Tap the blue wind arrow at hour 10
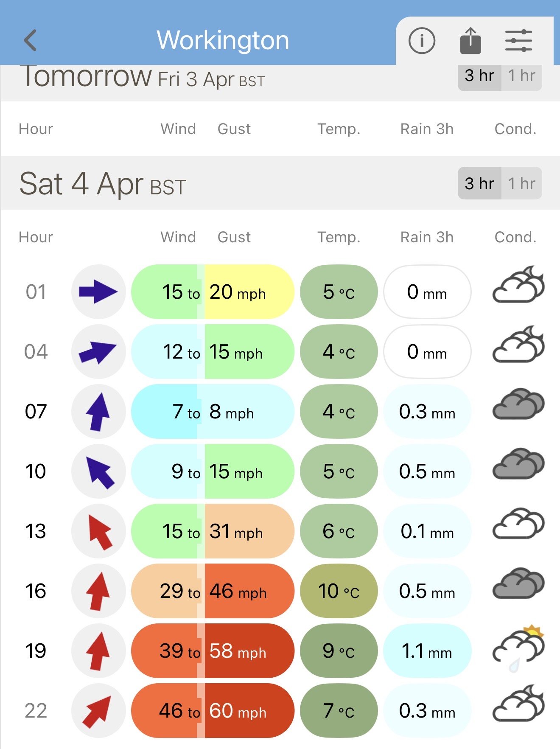Image resolution: width=560 pixels, height=749 pixels. tap(98, 471)
